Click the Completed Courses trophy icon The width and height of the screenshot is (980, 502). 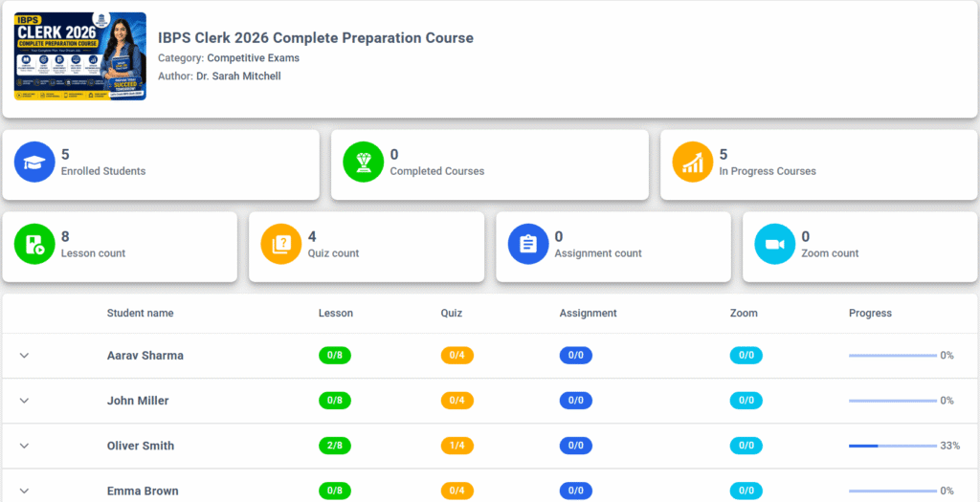click(x=363, y=163)
